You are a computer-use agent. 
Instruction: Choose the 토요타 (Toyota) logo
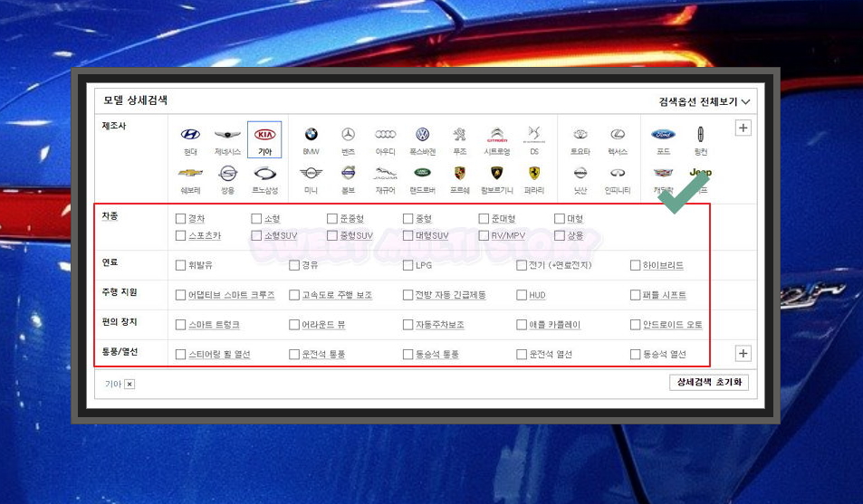(x=580, y=134)
